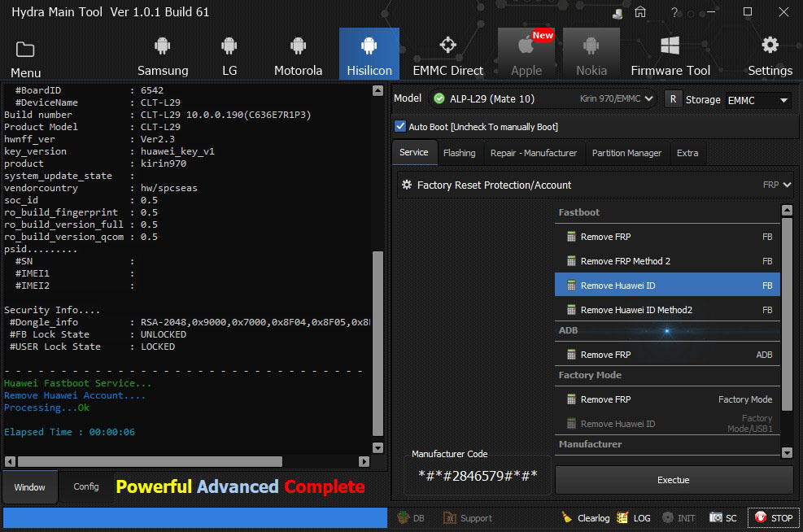
Task: Open EMMC Direct tool
Action: [x=447, y=55]
